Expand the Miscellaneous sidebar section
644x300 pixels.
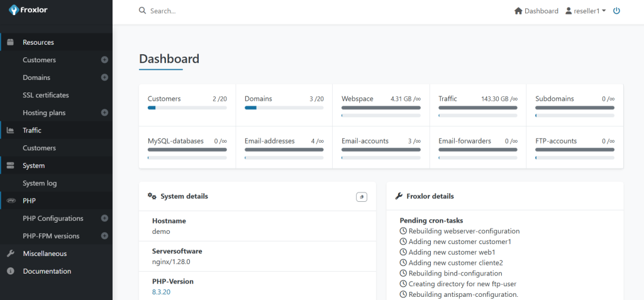(44, 253)
